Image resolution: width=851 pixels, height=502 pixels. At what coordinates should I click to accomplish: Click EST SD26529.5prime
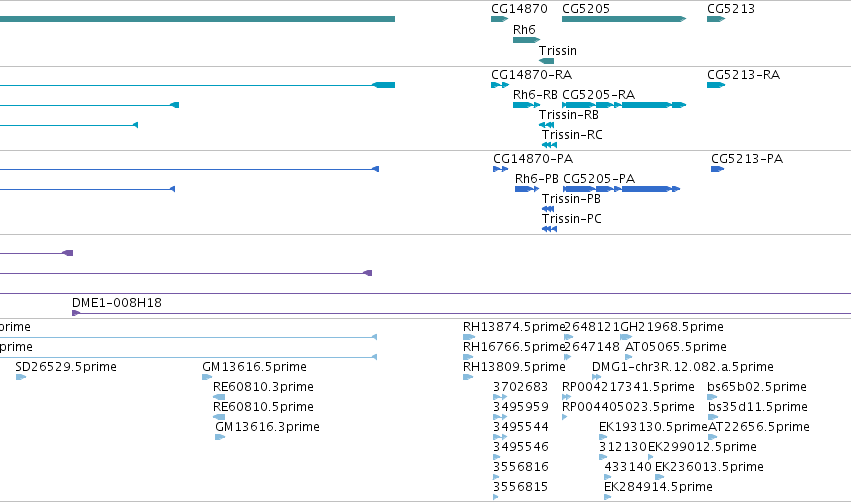point(66,367)
